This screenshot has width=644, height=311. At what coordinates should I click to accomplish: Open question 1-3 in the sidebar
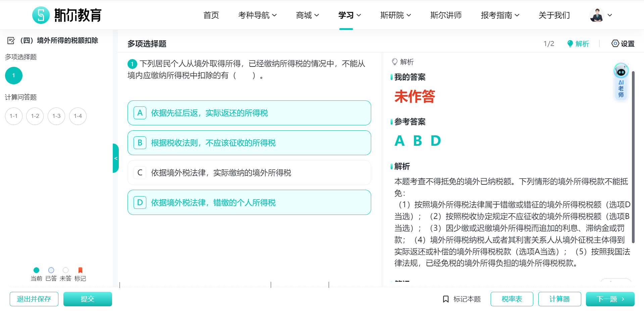tap(56, 116)
